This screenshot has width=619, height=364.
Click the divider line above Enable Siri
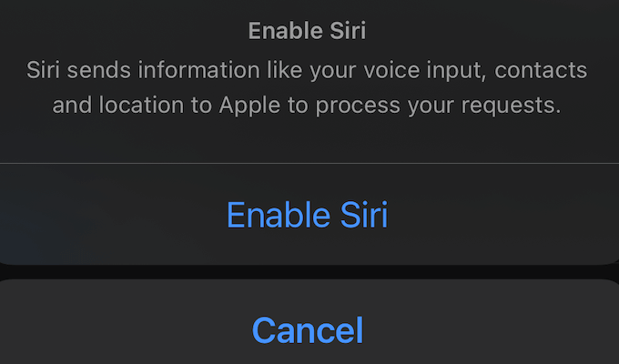click(307, 164)
